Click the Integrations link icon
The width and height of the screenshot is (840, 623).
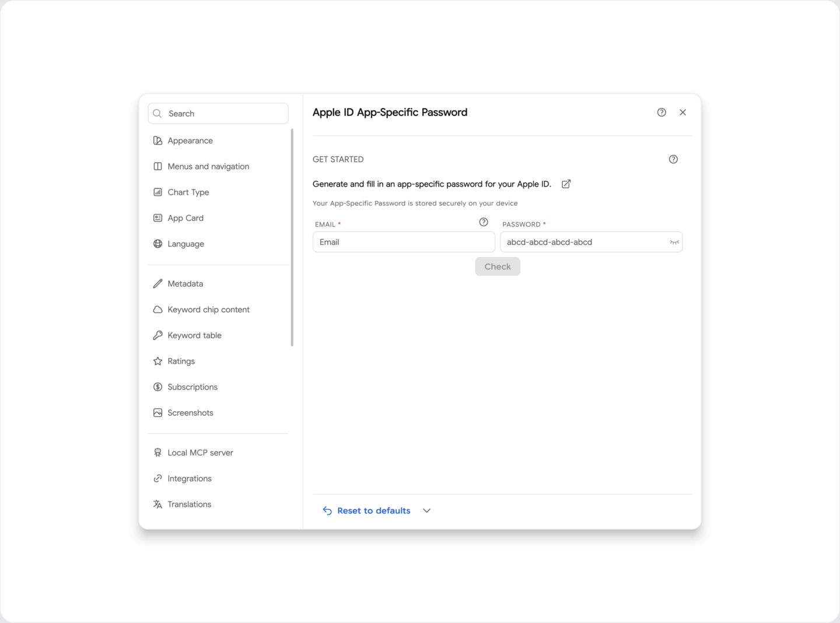[157, 478]
